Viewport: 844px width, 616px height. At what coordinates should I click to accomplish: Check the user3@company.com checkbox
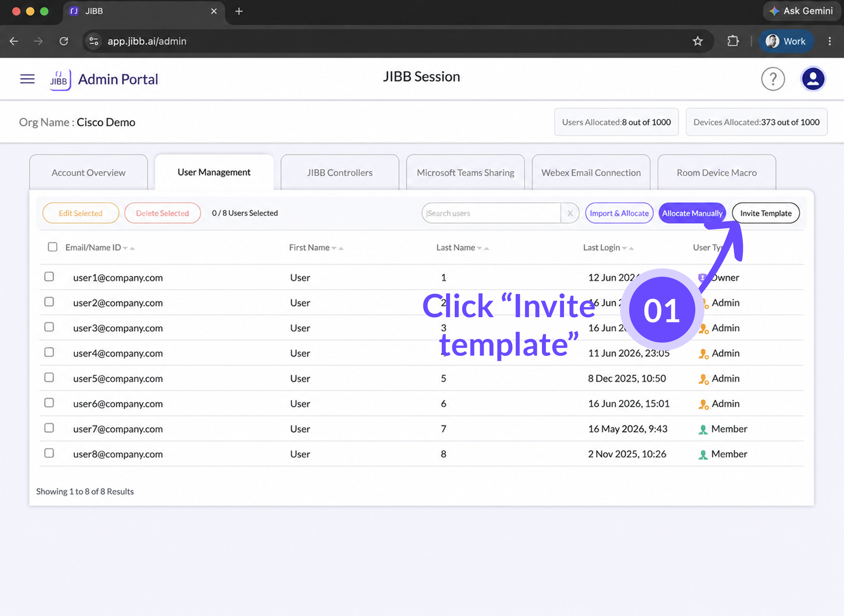(x=49, y=327)
